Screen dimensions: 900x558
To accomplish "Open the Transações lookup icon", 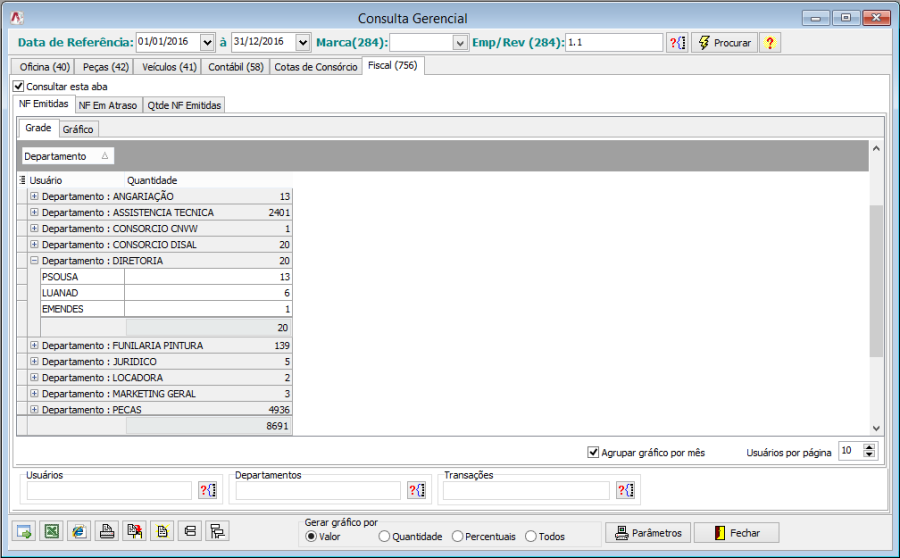I will pos(626,490).
